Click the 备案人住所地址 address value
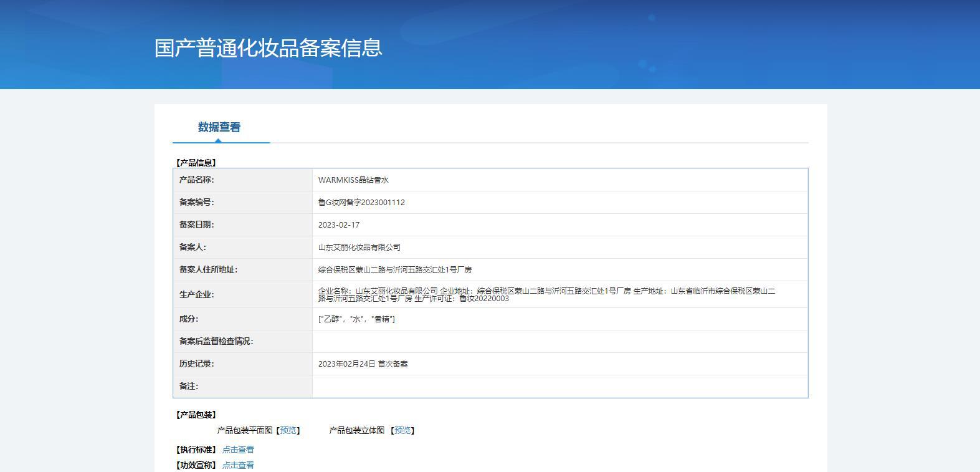This screenshot has height=472, width=980. [395, 270]
